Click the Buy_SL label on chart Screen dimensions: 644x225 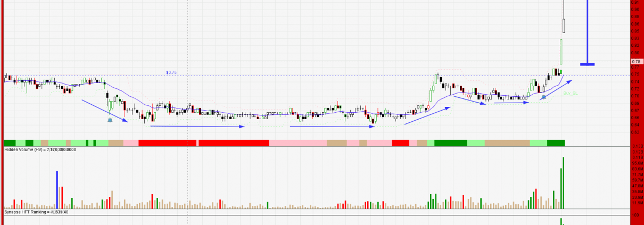click(571, 94)
